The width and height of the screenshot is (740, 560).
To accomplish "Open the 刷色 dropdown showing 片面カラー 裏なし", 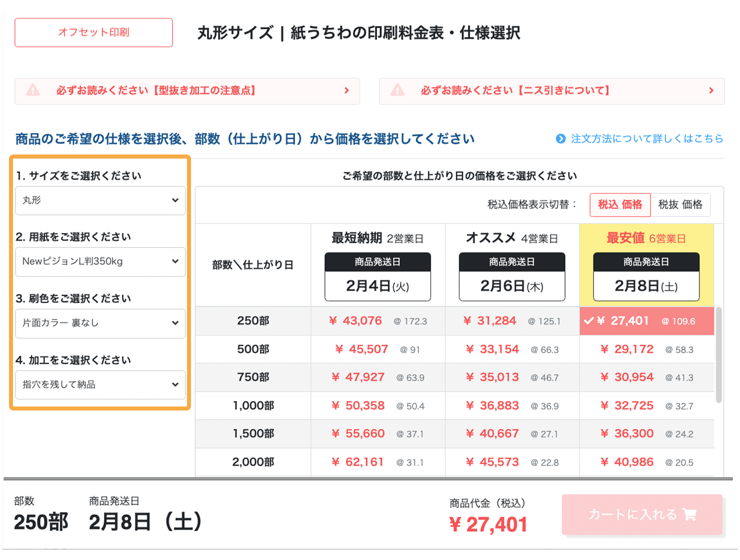I will coord(100,323).
